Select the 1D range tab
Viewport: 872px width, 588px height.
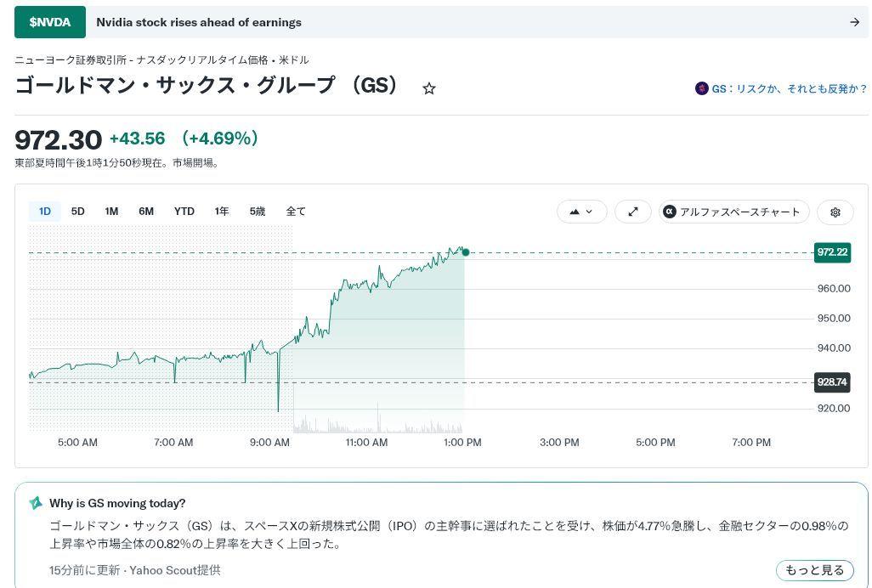tap(44, 212)
